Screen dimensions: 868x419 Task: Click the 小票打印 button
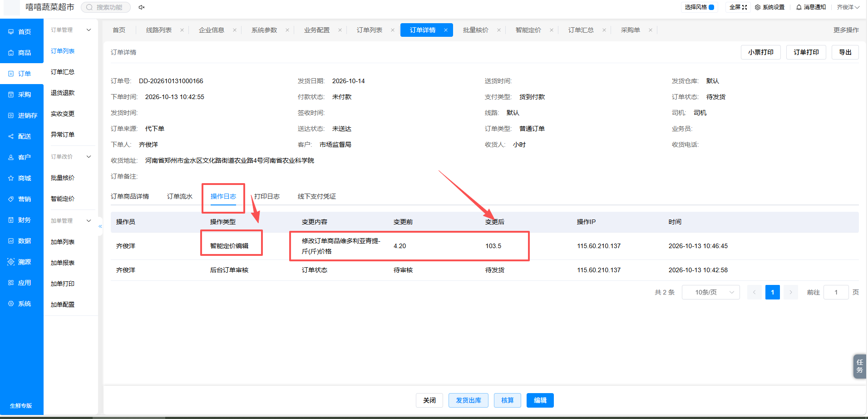click(x=761, y=52)
